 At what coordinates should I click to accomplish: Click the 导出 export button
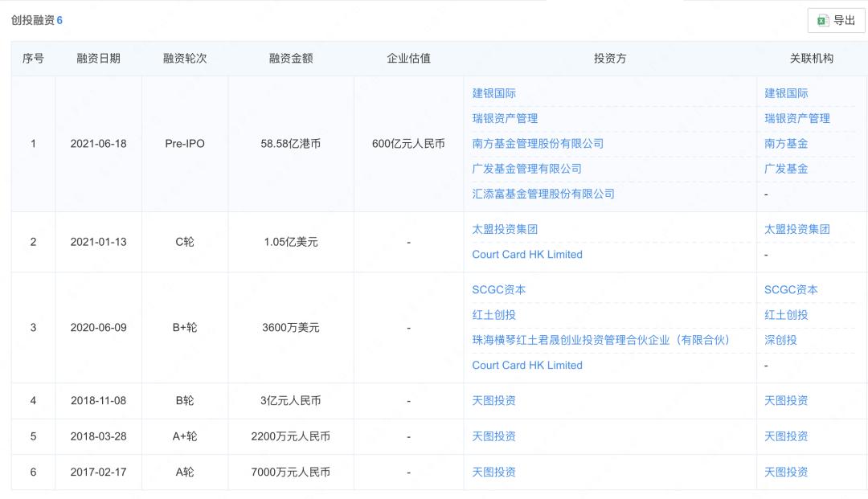click(x=836, y=20)
